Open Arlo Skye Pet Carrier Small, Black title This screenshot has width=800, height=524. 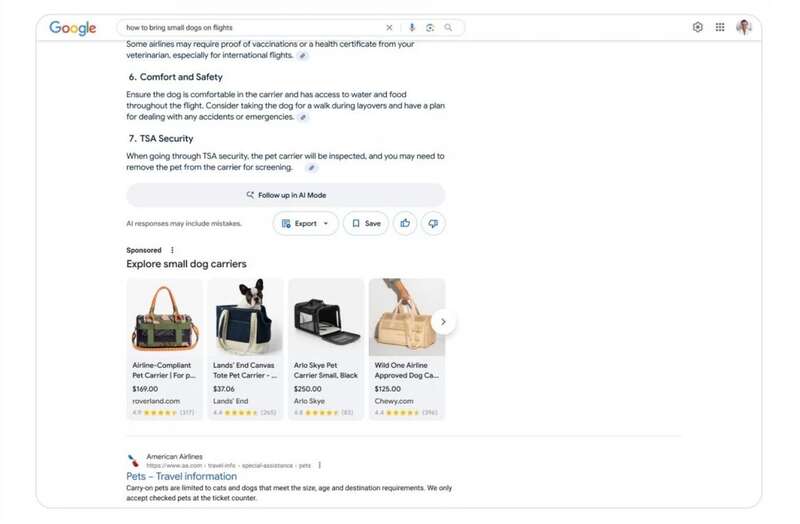coord(326,370)
